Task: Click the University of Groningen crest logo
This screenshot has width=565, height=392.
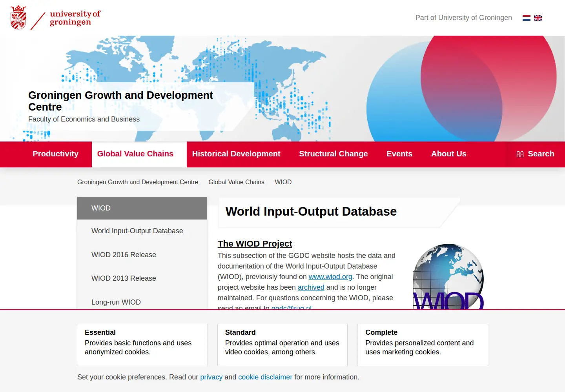Action: (x=18, y=18)
